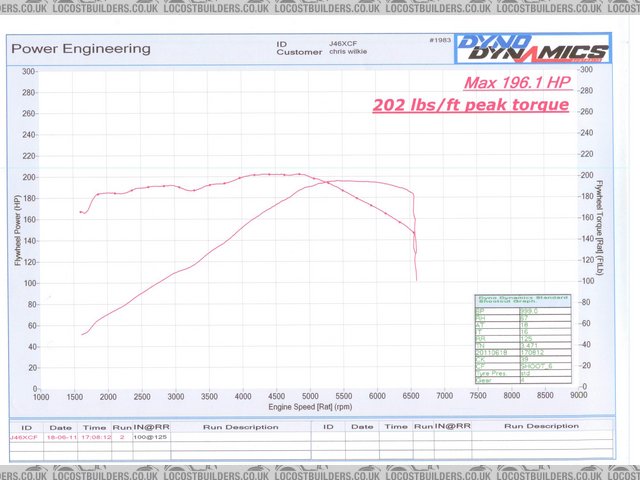Click the left table's 'Run Description' header

[240, 427]
